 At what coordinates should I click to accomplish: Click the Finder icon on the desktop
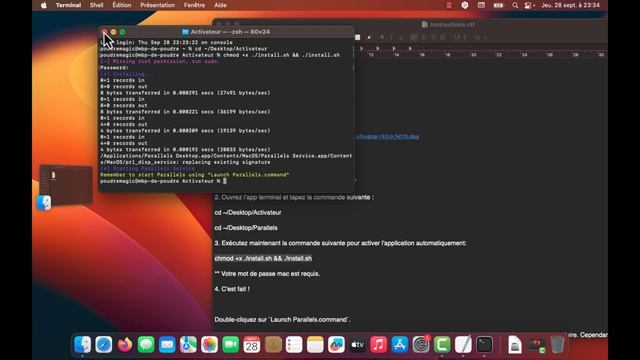pyautogui.click(x=44, y=203)
